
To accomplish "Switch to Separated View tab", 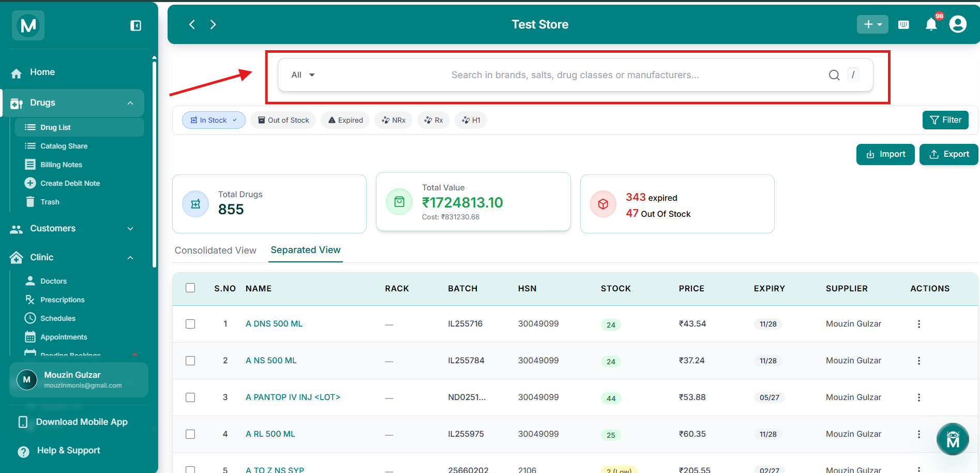I will (306, 250).
